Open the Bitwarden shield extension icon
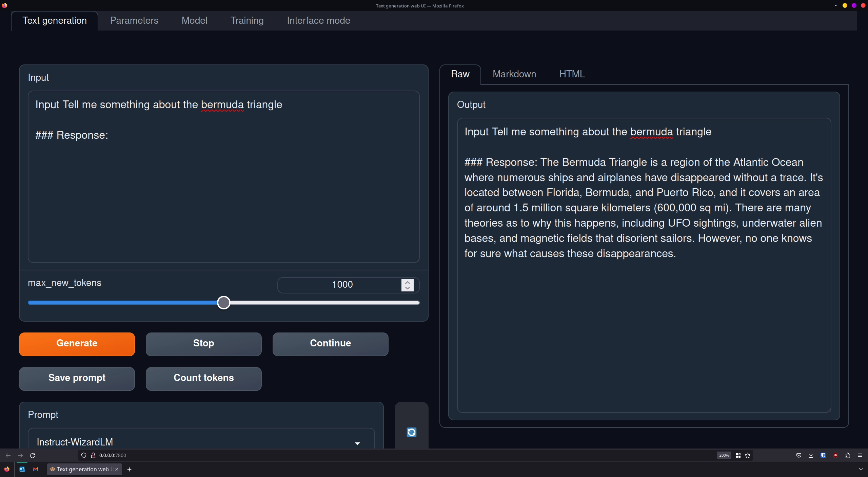868x477 pixels. pyautogui.click(x=823, y=455)
